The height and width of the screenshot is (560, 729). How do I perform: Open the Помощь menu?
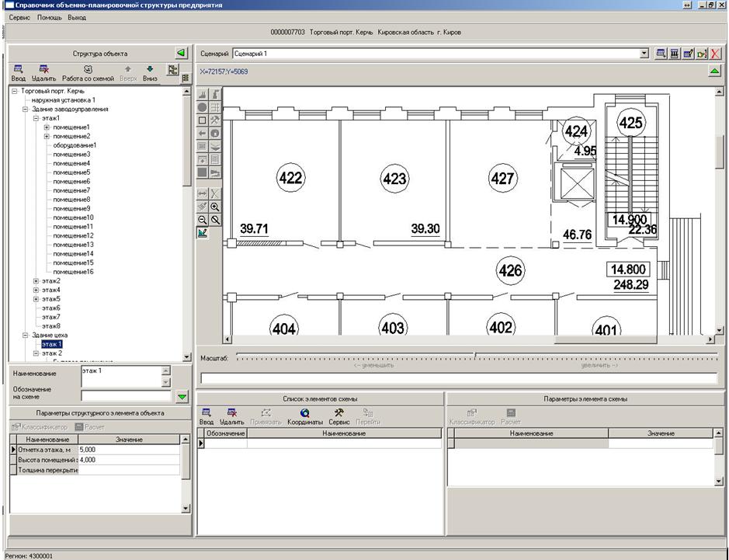pos(49,16)
